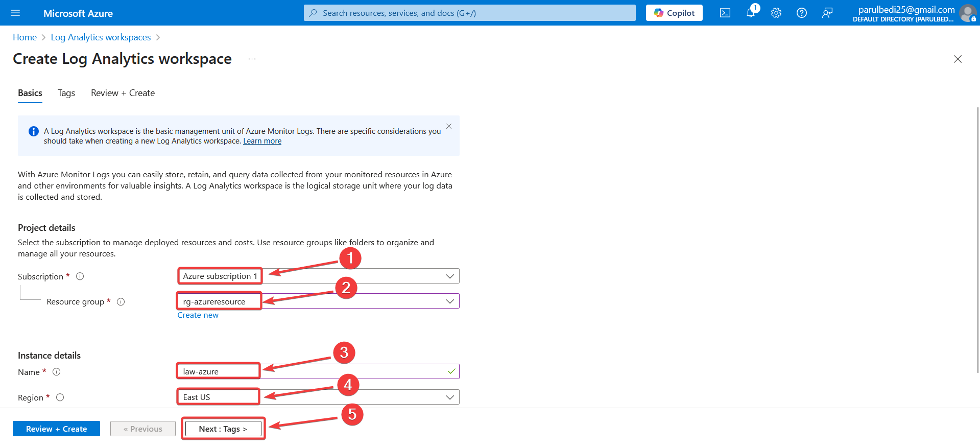The width and height of the screenshot is (980, 448).
Task: Open portal settings gear
Action: tap(776, 13)
